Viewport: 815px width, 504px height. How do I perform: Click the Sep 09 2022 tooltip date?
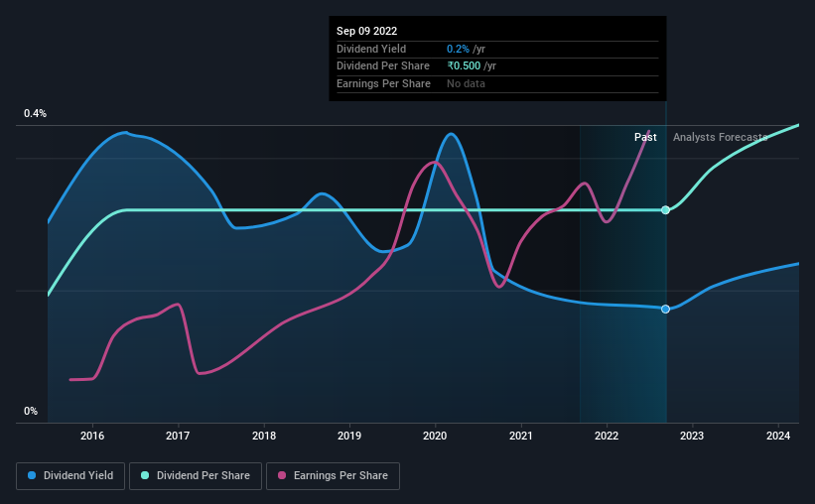coord(367,31)
